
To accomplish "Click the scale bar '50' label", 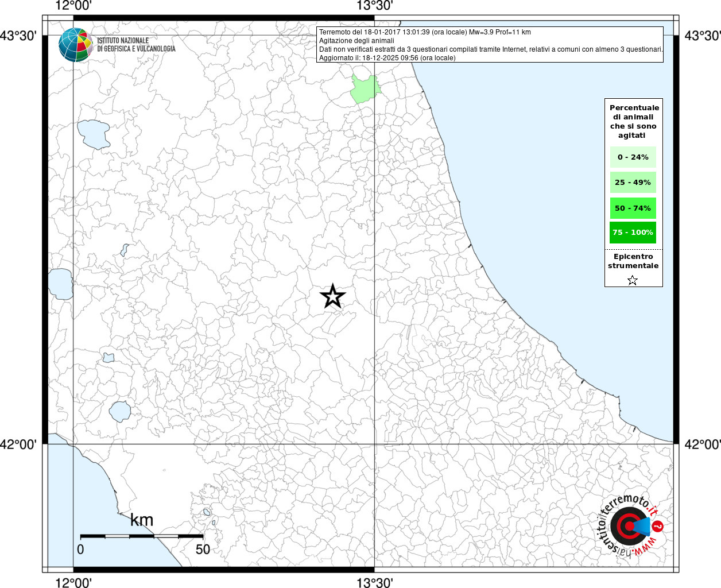I will [x=203, y=549].
